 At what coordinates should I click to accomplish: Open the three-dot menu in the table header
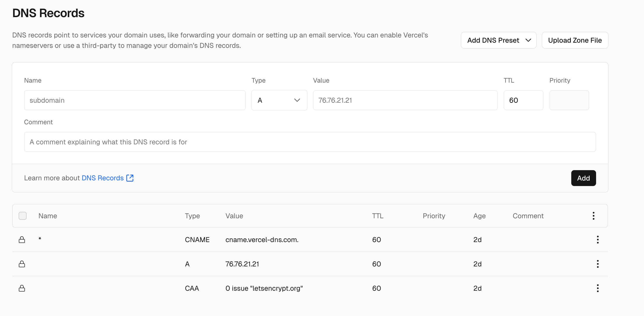[593, 216]
